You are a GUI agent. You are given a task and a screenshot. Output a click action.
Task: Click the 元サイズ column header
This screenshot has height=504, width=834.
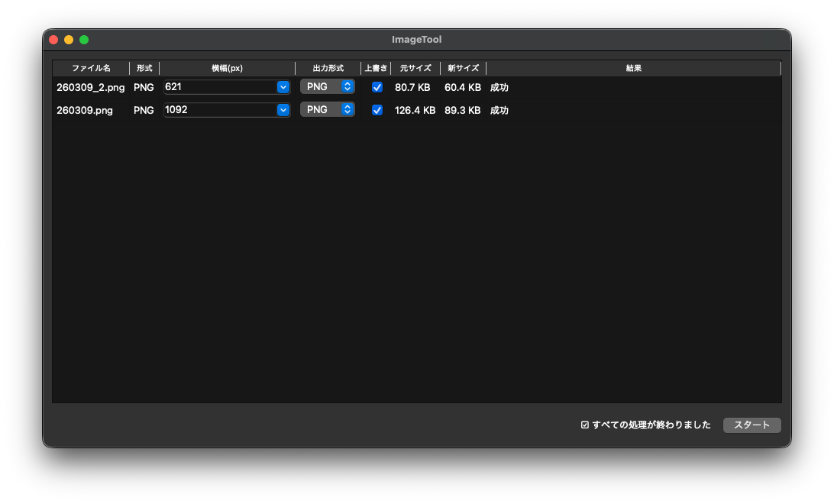click(x=415, y=68)
